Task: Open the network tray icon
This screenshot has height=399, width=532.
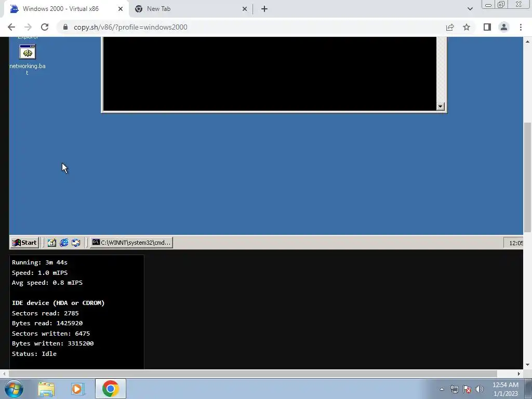Action: [x=454, y=389]
